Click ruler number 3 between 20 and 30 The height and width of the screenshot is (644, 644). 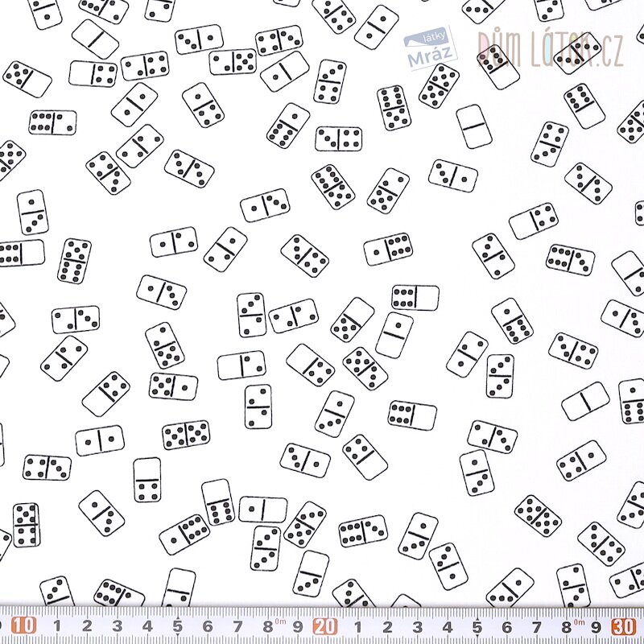click(417, 626)
